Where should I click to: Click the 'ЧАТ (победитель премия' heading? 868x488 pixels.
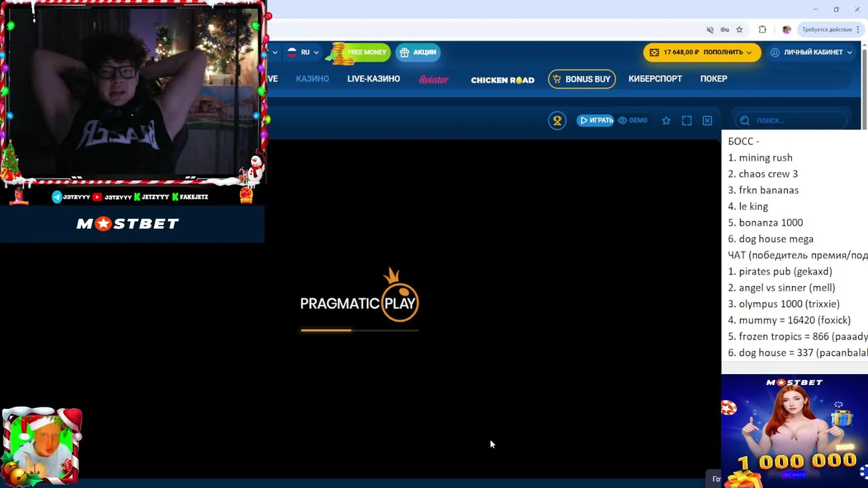(797, 255)
